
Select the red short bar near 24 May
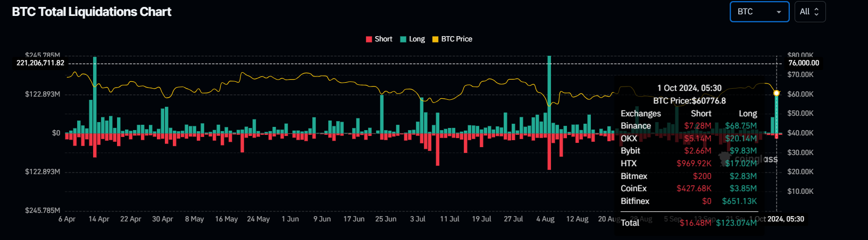(242, 142)
